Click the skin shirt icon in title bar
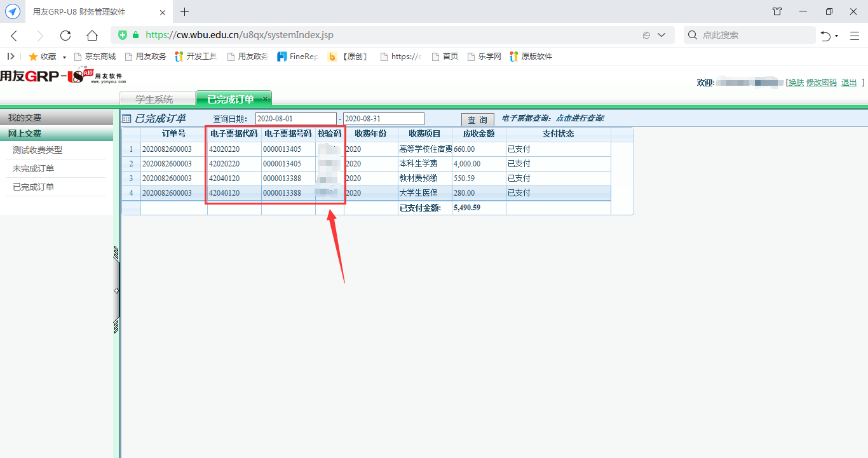 [x=777, y=11]
